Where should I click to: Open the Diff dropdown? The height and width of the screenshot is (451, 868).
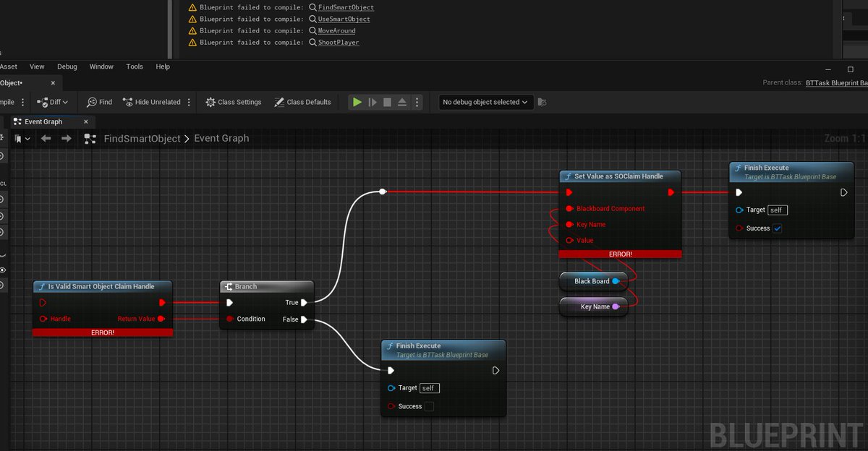tap(53, 102)
